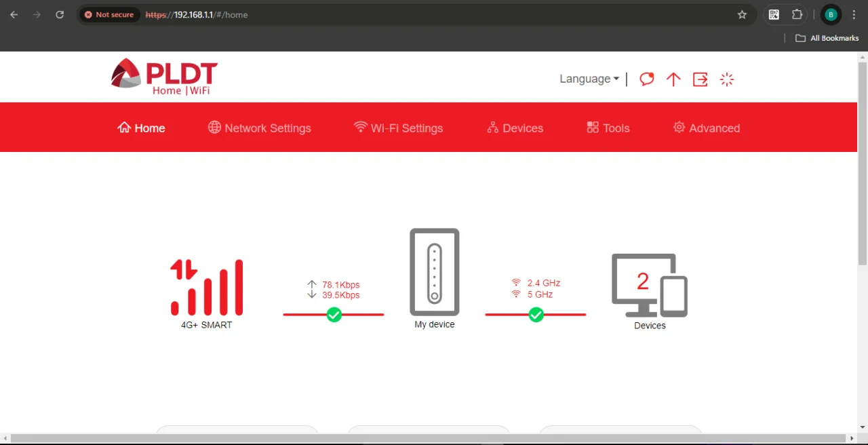Click the upward arrow update icon
This screenshot has height=445, width=868.
[x=673, y=79]
